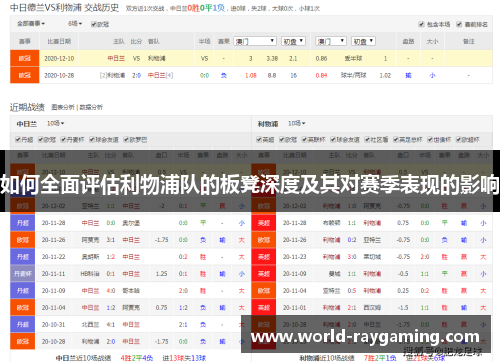Click 1:1 score in 利物浦 20-11-28 row
Viewport: 500px width, 362px height.
352,223
